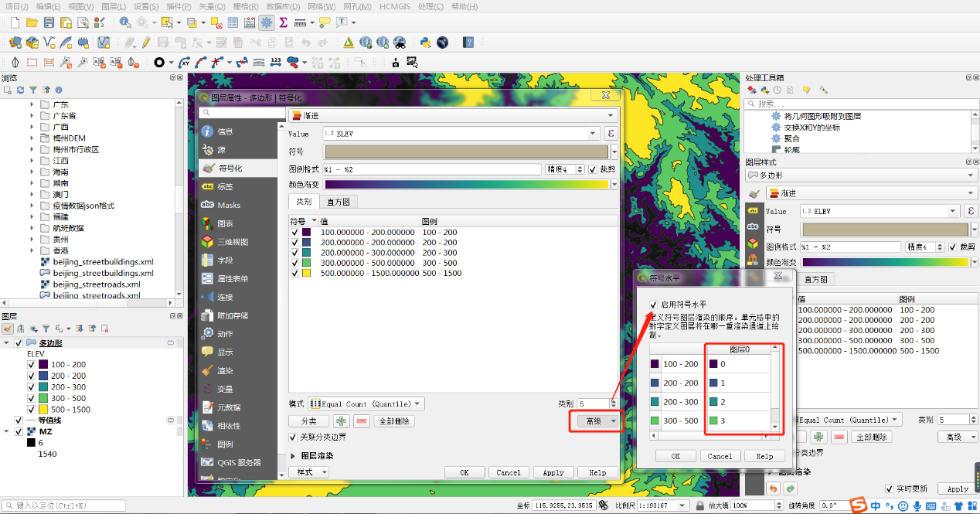The width and height of the screenshot is (980, 514).
Task: Select the 图表 (Diagrams) sidebar section
Action: (x=225, y=223)
